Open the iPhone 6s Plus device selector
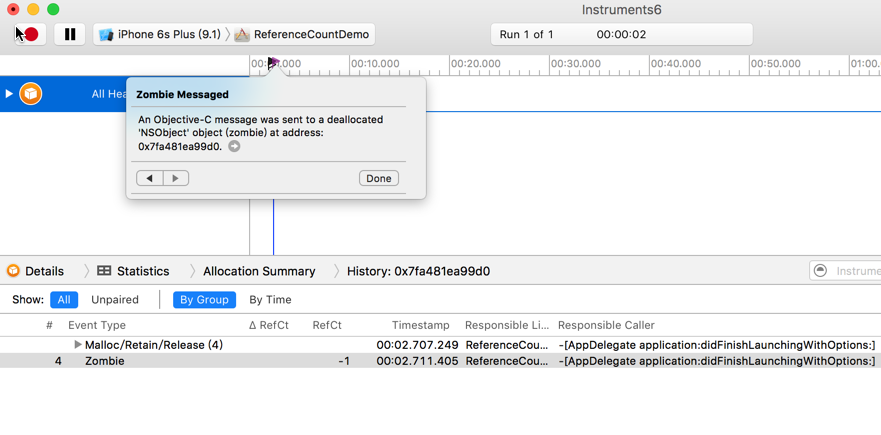881x435 pixels. pyautogui.click(x=160, y=34)
